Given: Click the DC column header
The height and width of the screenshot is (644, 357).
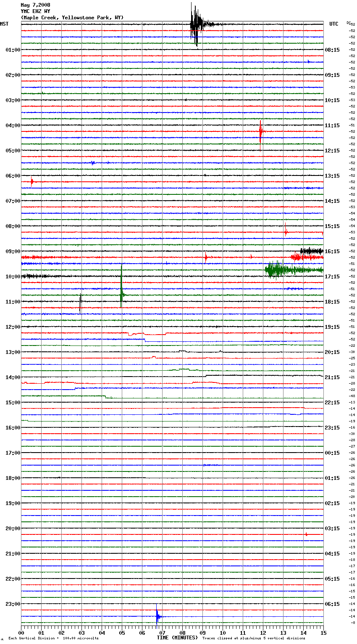Looking at the screenshot, I should 349,23.
